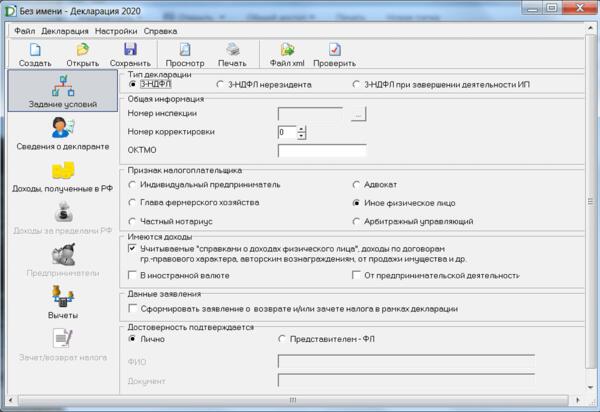Open the Зачет/возврат налога section
The image size is (600, 412).
(x=63, y=344)
